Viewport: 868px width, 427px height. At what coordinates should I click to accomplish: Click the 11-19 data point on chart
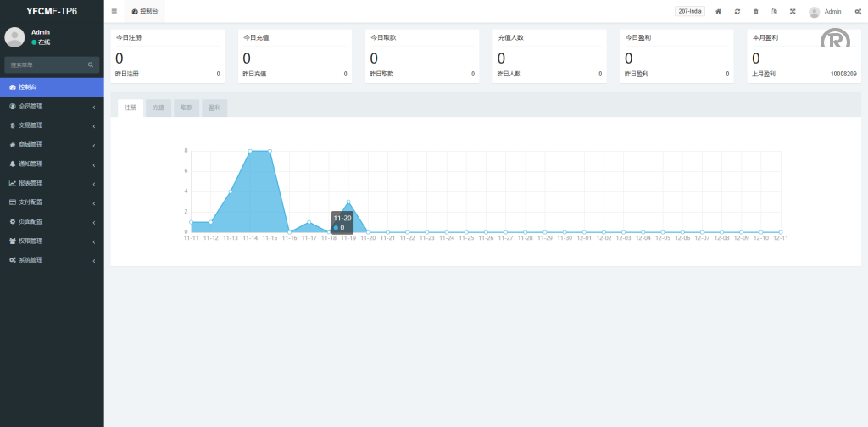pyautogui.click(x=348, y=202)
